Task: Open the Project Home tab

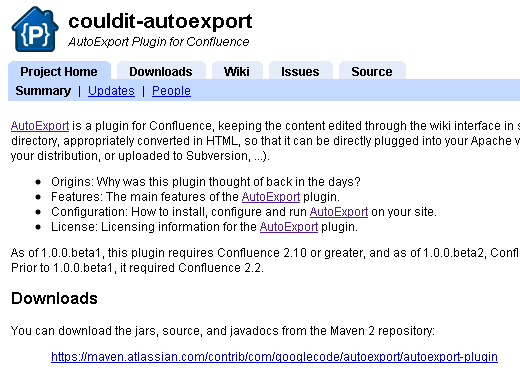Action: pos(59,71)
